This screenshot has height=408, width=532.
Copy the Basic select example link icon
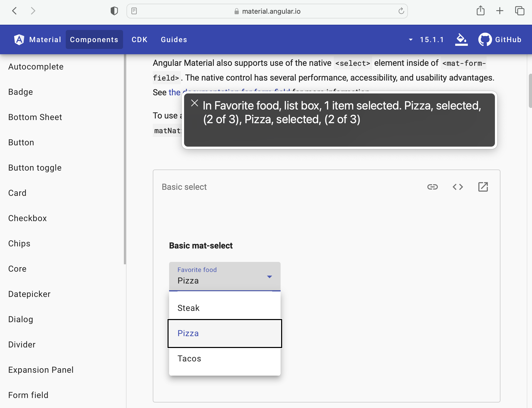click(432, 187)
